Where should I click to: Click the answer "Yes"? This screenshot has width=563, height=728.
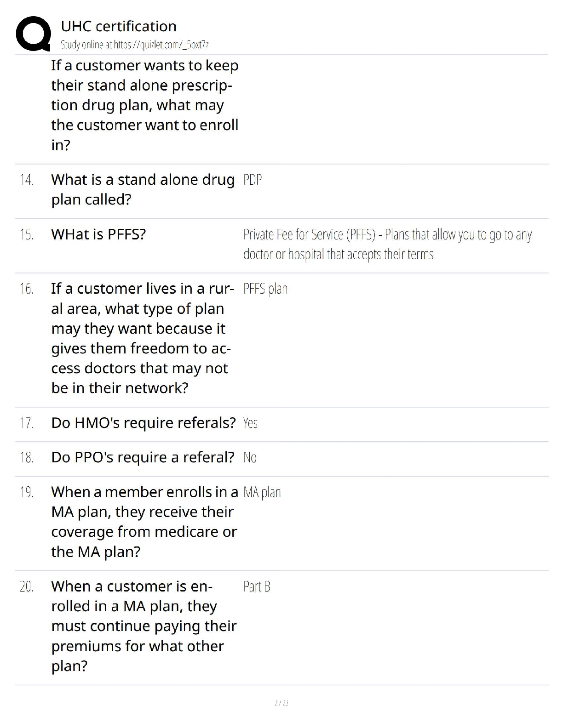tap(250, 423)
